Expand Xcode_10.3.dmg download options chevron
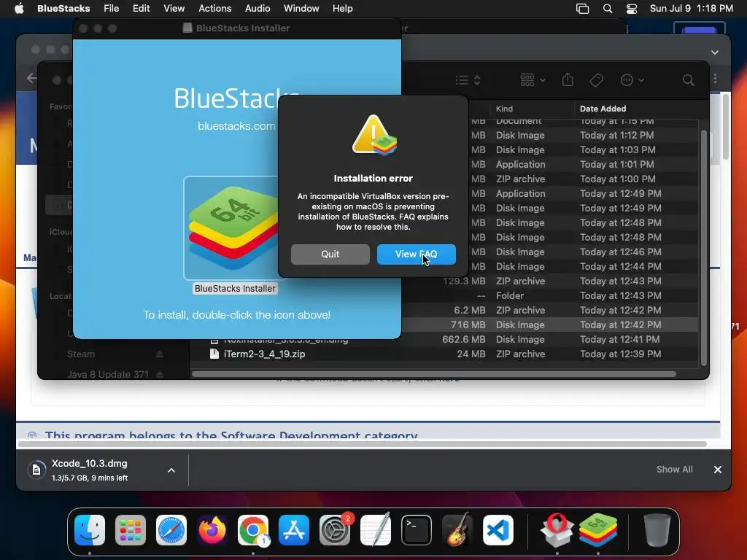 click(171, 470)
